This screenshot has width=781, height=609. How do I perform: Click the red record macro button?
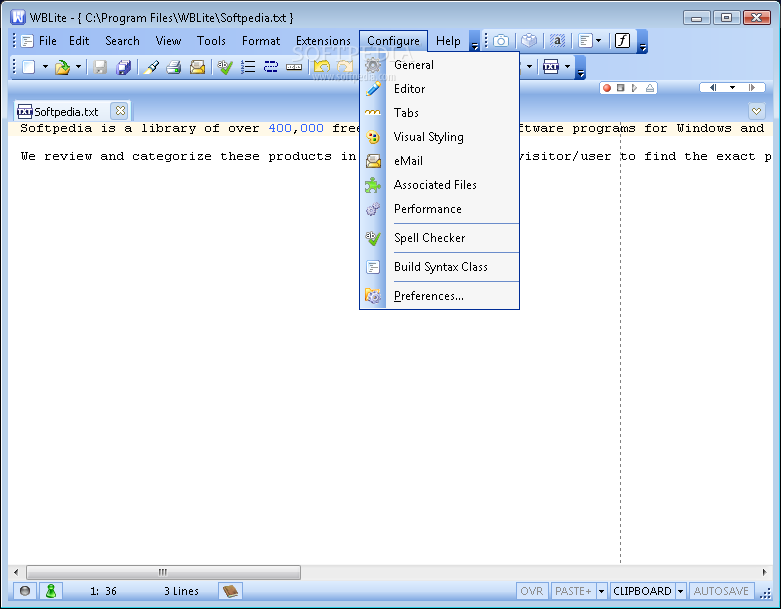(x=607, y=88)
